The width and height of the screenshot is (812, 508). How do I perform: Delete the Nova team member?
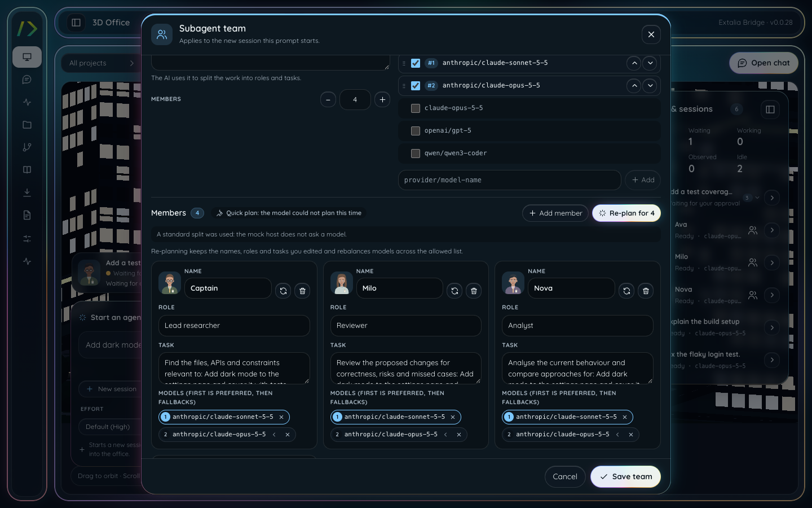(646, 291)
